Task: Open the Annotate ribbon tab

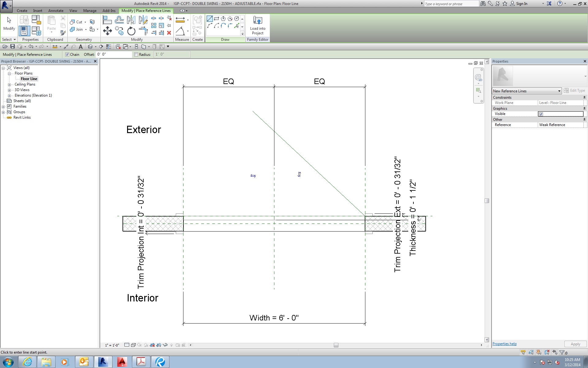Action: coord(56,11)
